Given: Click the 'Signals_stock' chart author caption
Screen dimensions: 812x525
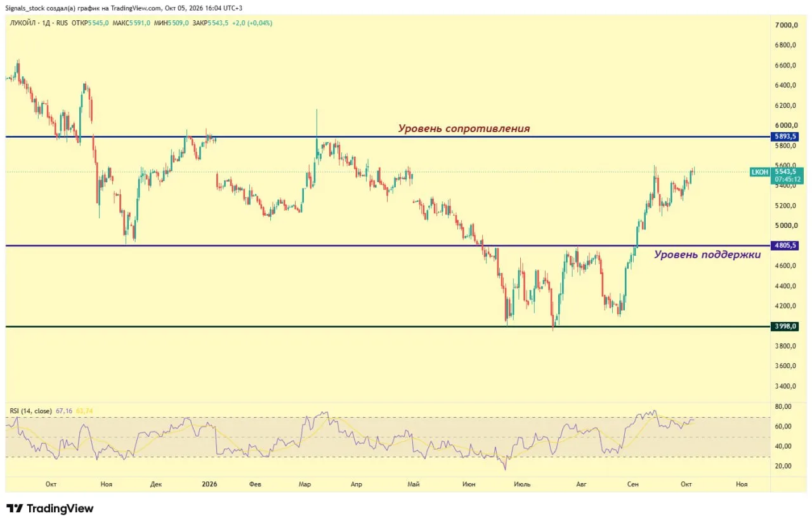Looking at the screenshot, I should tap(25, 8).
